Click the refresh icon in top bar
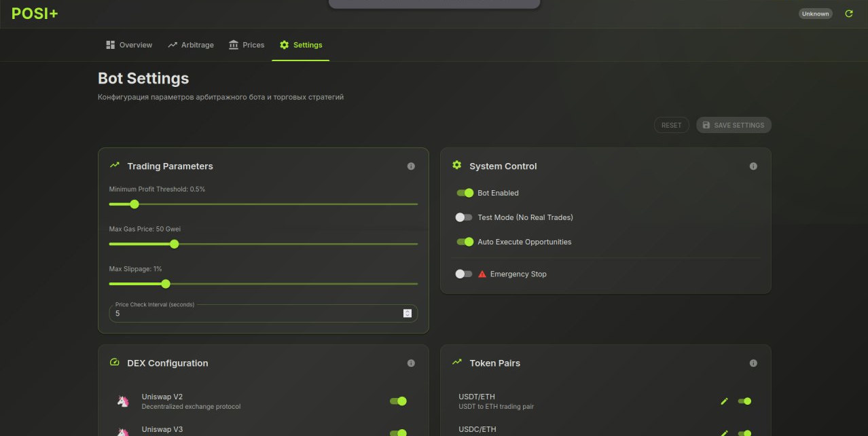Viewport: 868px width, 436px height. tap(848, 14)
